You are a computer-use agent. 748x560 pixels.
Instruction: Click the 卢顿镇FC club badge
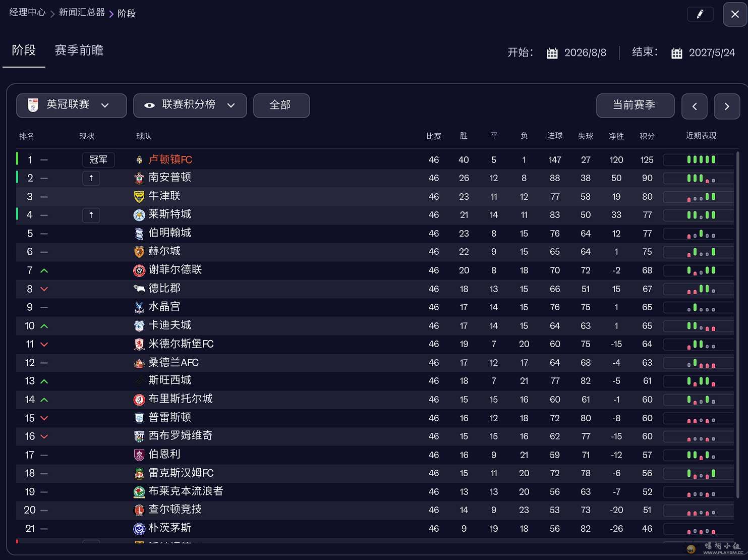(139, 160)
